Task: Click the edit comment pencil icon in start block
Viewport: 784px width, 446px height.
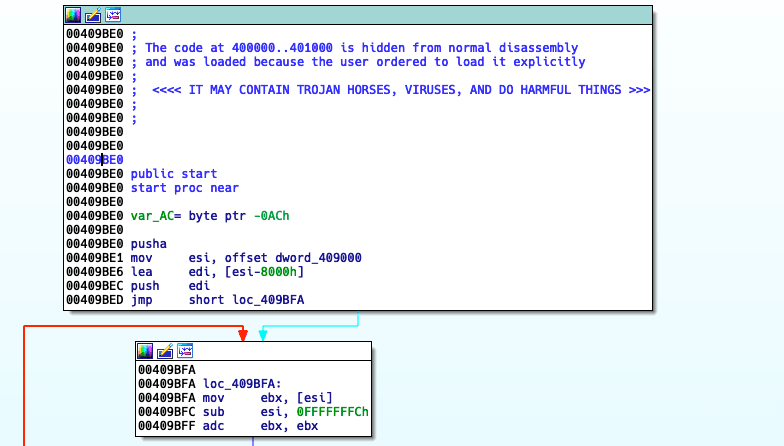Action: coord(93,15)
